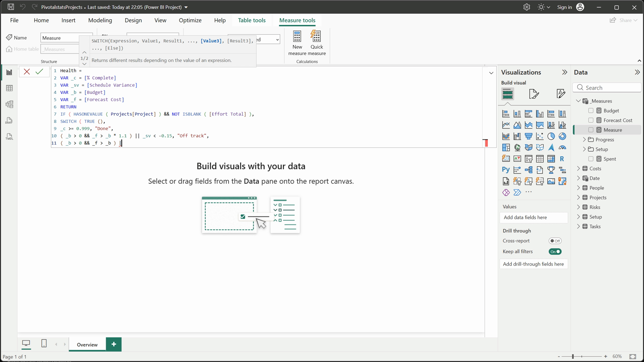Image resolution: width=644 pixels, height=362 pixels.
Task: Expand the Tasks table
Action: point(578,226)
